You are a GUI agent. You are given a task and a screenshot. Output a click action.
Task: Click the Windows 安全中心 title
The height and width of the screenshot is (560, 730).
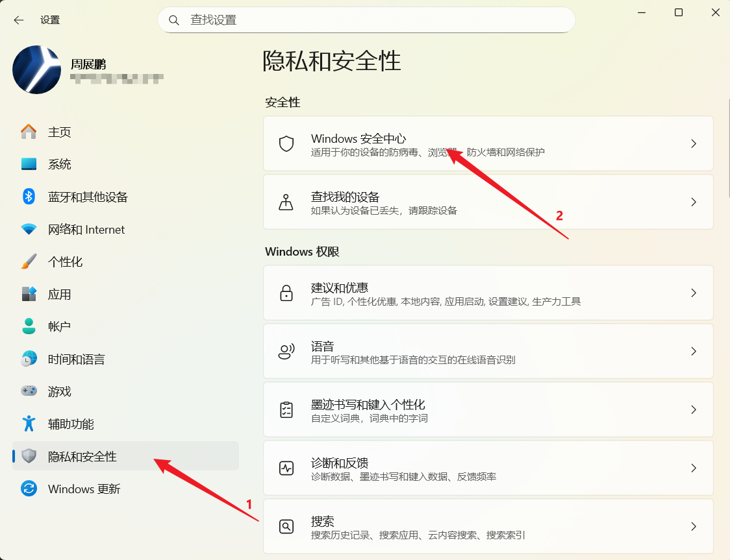[x=359, y=139]
